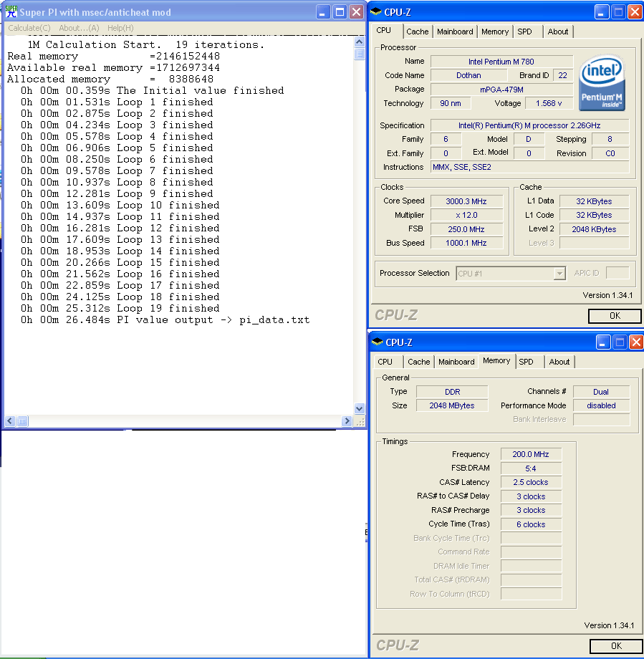Click Super PI scroll down arrow

click(360, 408)
